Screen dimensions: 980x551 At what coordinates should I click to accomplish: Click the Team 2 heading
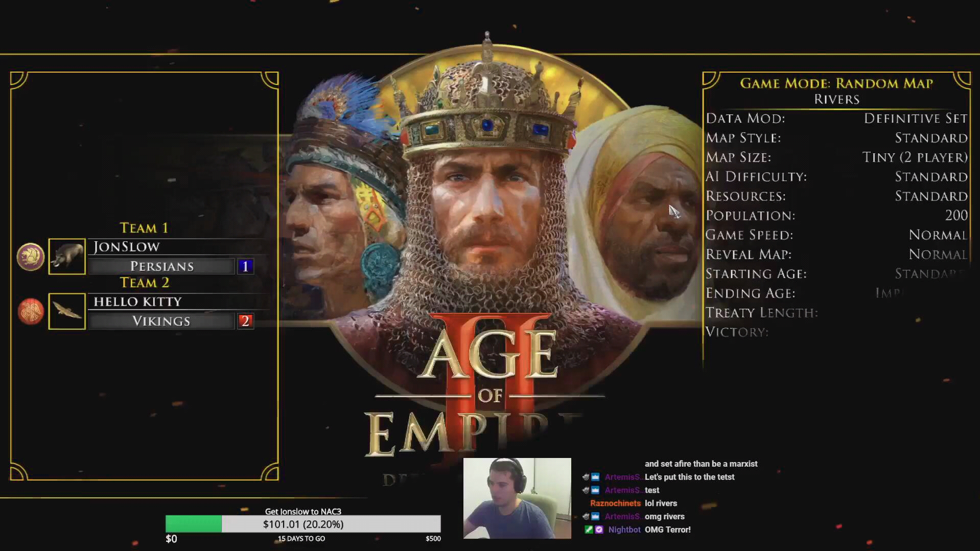click(x=144, y=283)
